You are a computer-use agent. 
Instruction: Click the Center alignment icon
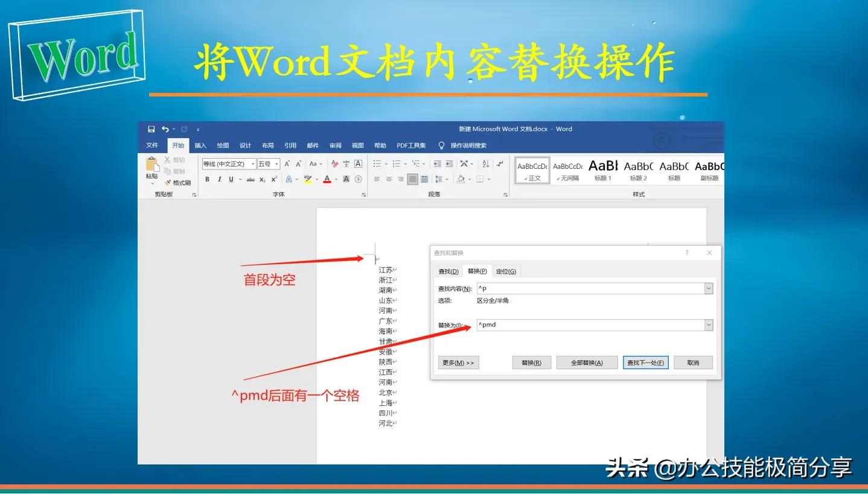click(x=389, y=179)
